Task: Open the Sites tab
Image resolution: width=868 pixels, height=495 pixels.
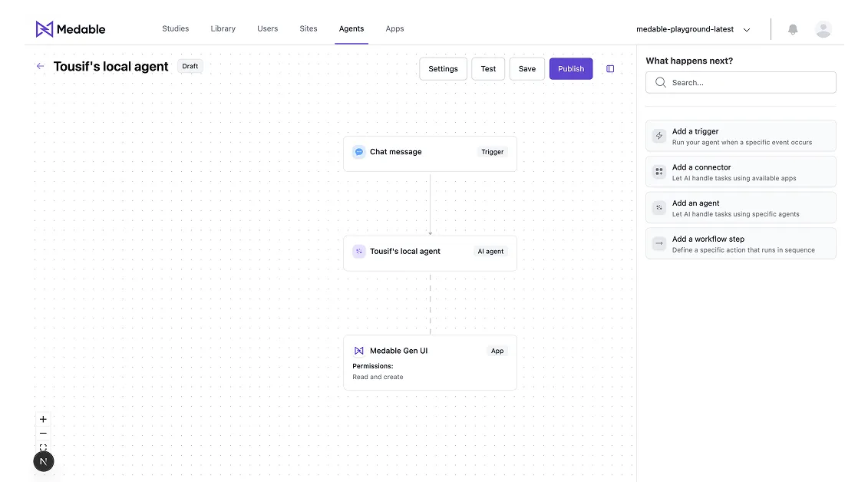Action: click(x=309, y=29)
